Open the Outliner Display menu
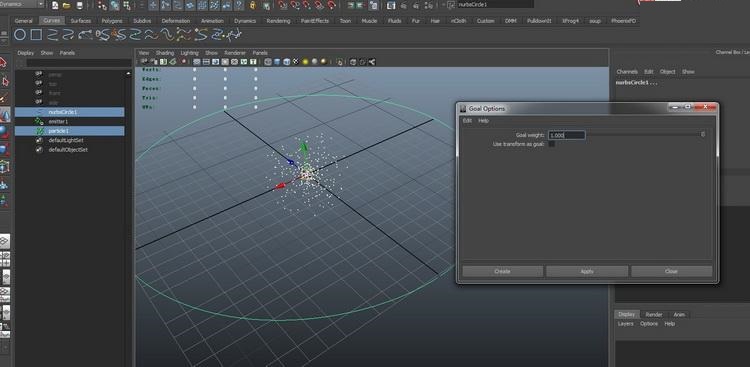This screenshot has width=750, height=367. pyautogui.click(x=25, y=53)
